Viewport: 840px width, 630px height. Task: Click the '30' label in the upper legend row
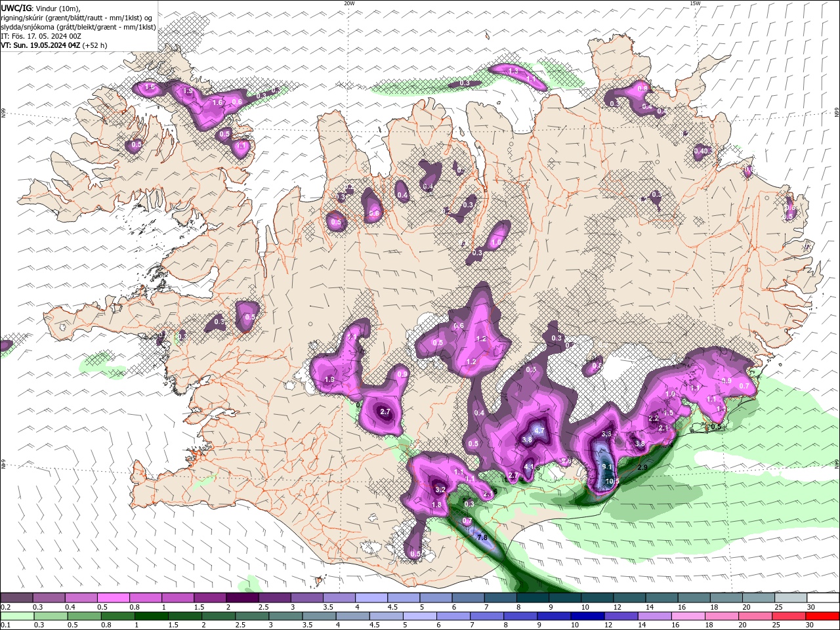[811, 607]
